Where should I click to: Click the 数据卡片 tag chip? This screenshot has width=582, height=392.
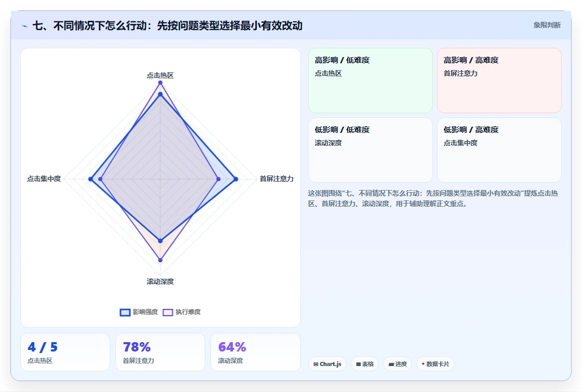[x=435, y=364]
